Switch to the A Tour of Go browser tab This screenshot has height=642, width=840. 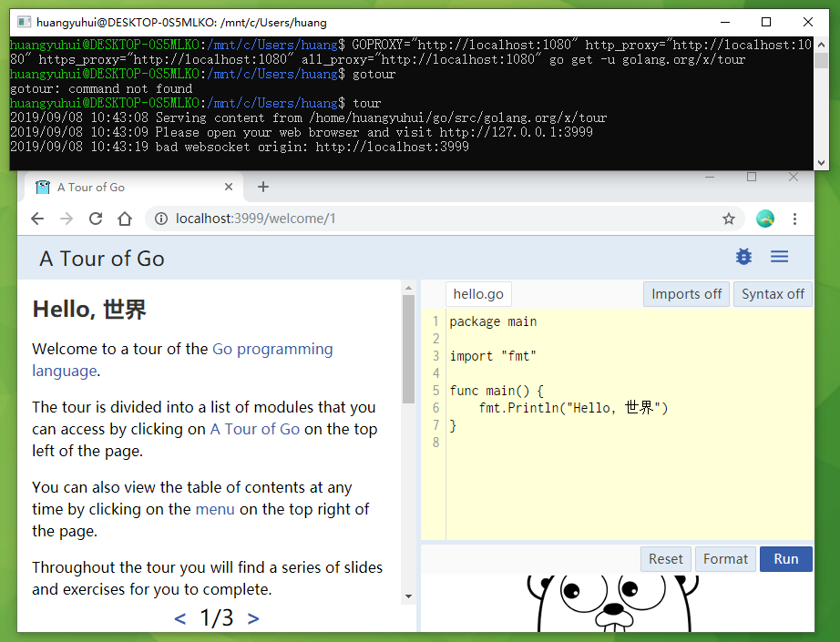133,187
